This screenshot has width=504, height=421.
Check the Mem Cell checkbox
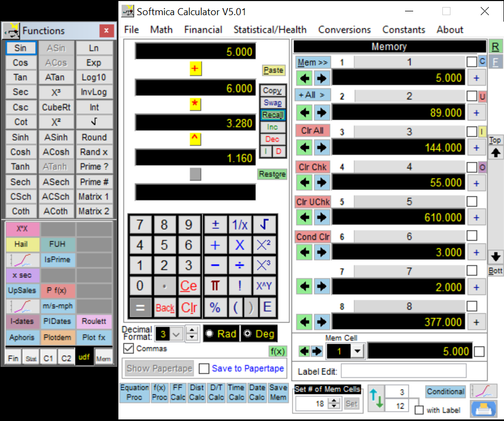(479, 351)
